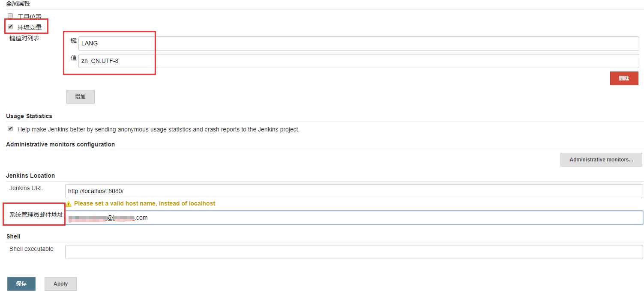The height and width of the screenshot is (292, 644).
Task: Click the Administrative monitors configuration heading
Action: [60, 144]
